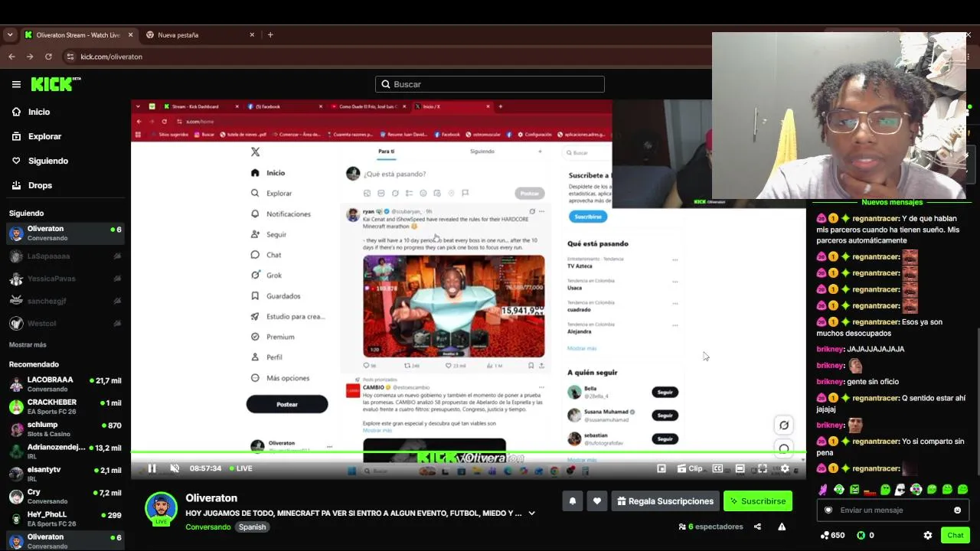Image resolution: width=980 pixels, height=551 pixels.
Task: Click the chat message input field
Action: [x=893, y=510]
